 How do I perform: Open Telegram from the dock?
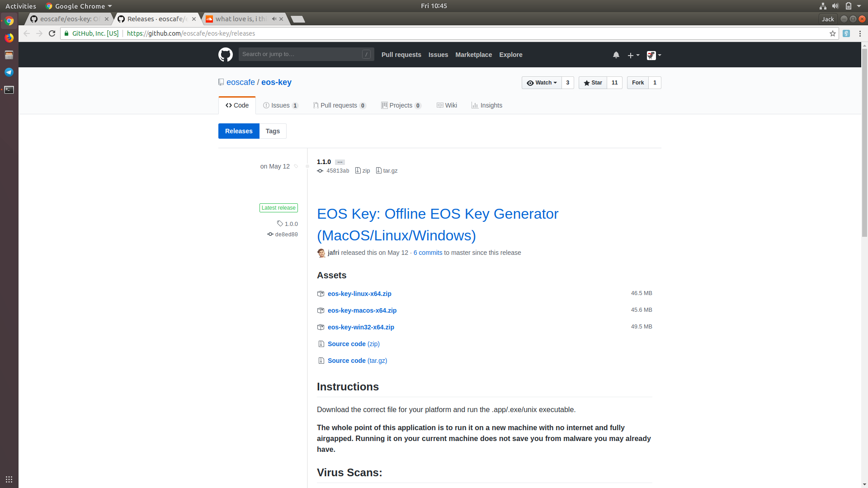[x=9, y=72]
